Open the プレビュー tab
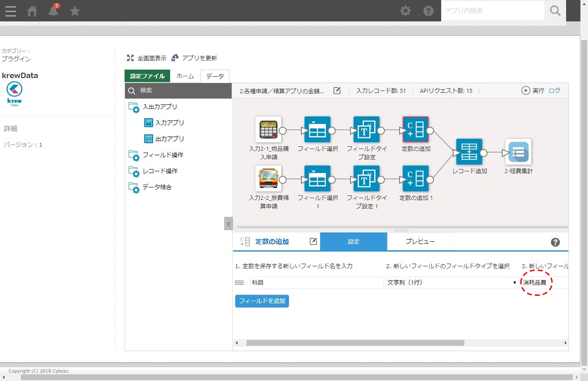Viewport: 588px width, 381px height. point(420,241)
